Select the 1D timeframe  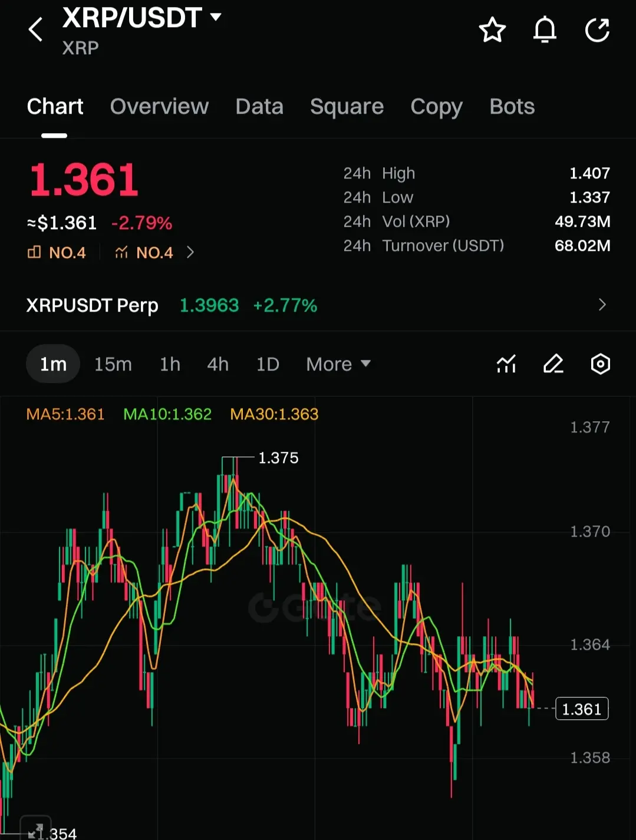(x=268, y=364)
